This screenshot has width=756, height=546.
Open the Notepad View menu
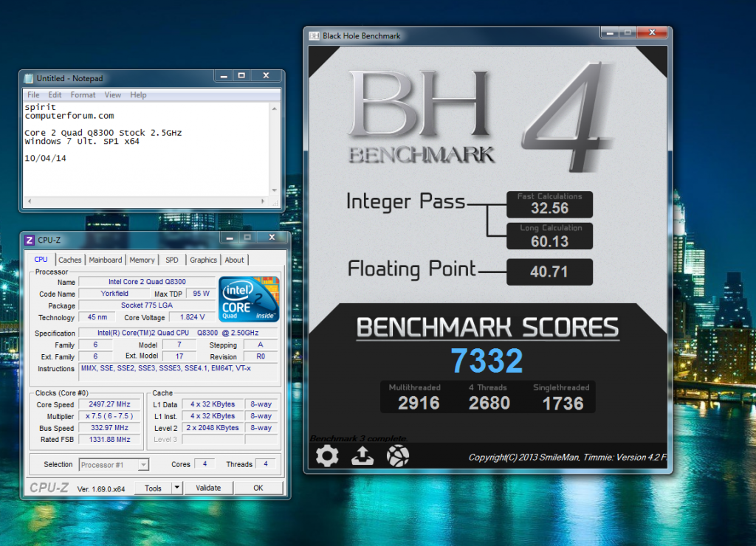tap(113, 95)
